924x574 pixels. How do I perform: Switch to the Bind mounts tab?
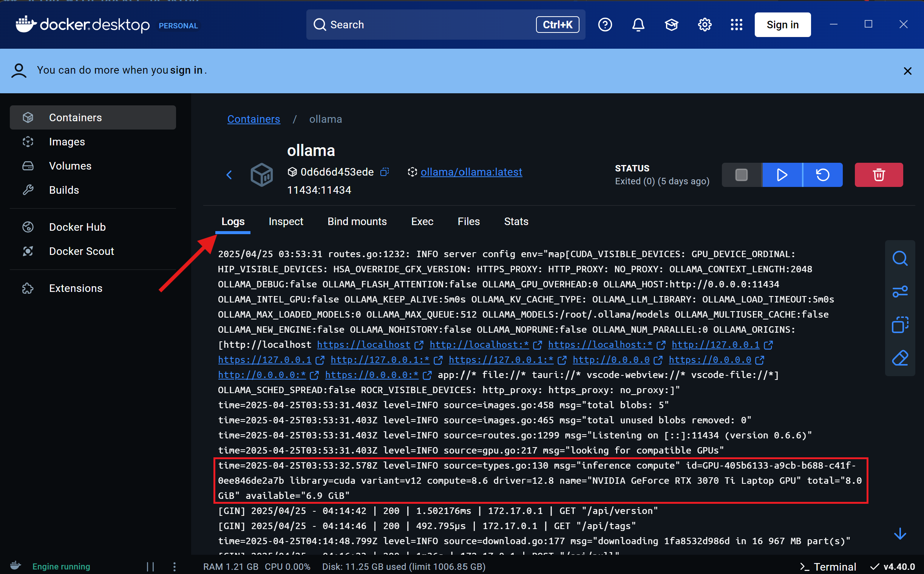click(x=357, y=221)
